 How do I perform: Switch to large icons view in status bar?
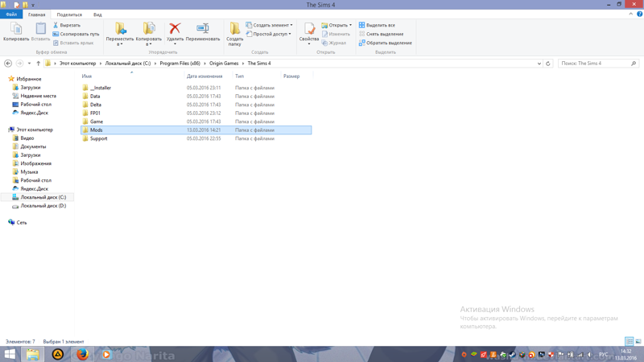(638, 341)
